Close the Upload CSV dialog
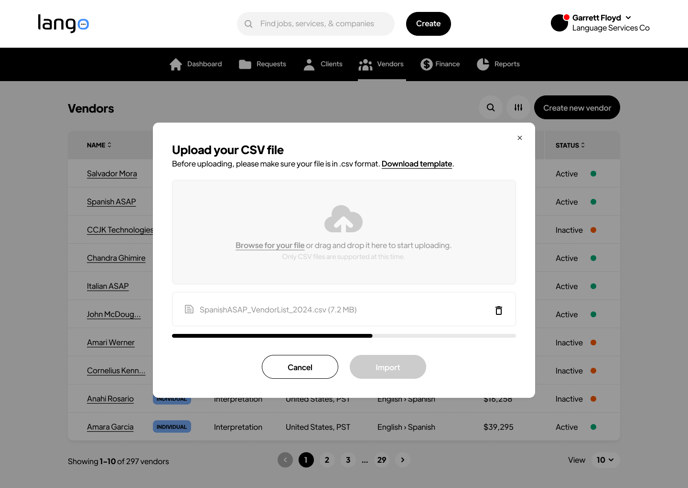The height and width of the screenshot is (488, 688). [x=519, y=138]
